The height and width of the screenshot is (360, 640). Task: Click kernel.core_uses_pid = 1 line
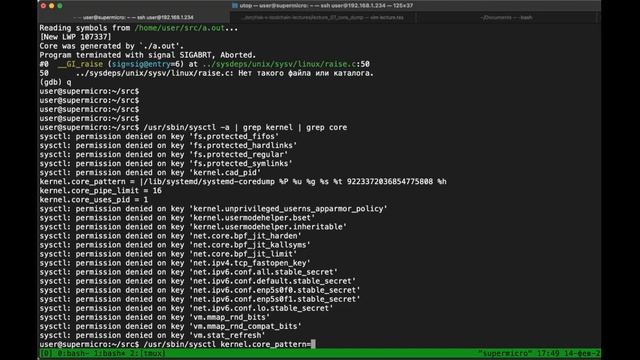(94, 200)
